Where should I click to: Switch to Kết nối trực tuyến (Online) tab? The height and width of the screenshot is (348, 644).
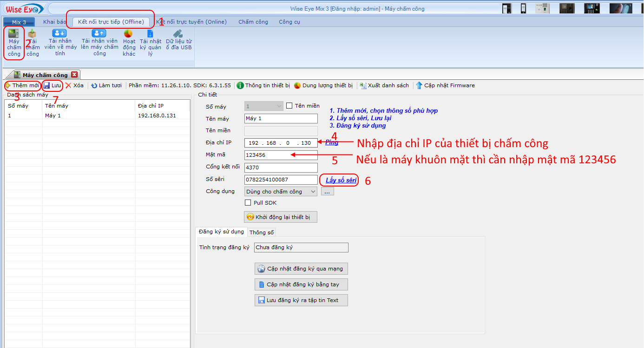pyautogui.click(x=191, y=22)
